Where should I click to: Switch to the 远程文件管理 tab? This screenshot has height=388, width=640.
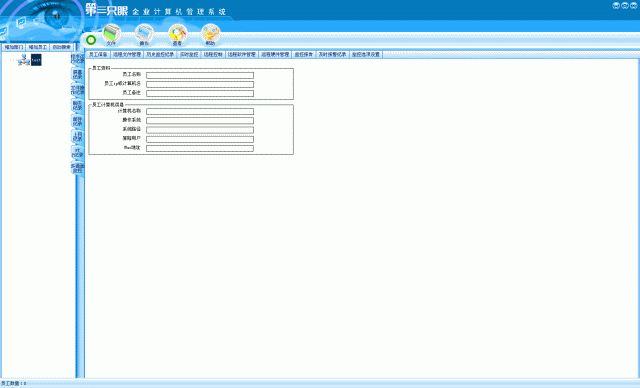point(127,54)
